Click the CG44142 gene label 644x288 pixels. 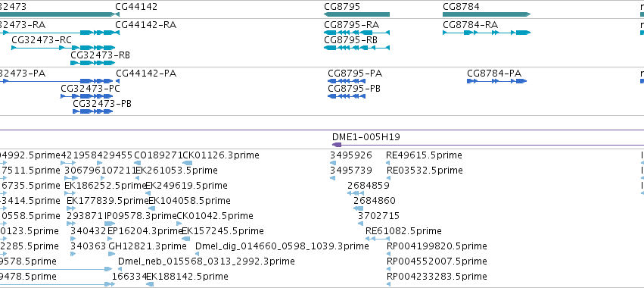[136, 7]
